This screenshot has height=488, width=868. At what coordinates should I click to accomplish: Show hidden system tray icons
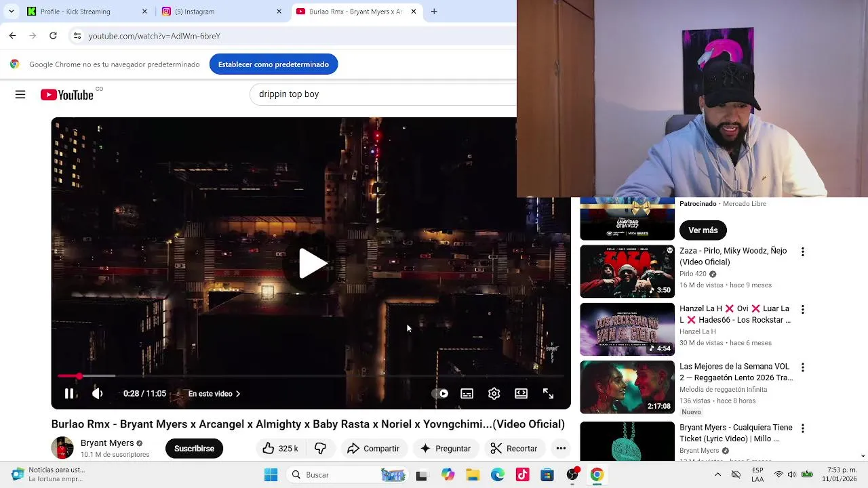click(717, 474)
